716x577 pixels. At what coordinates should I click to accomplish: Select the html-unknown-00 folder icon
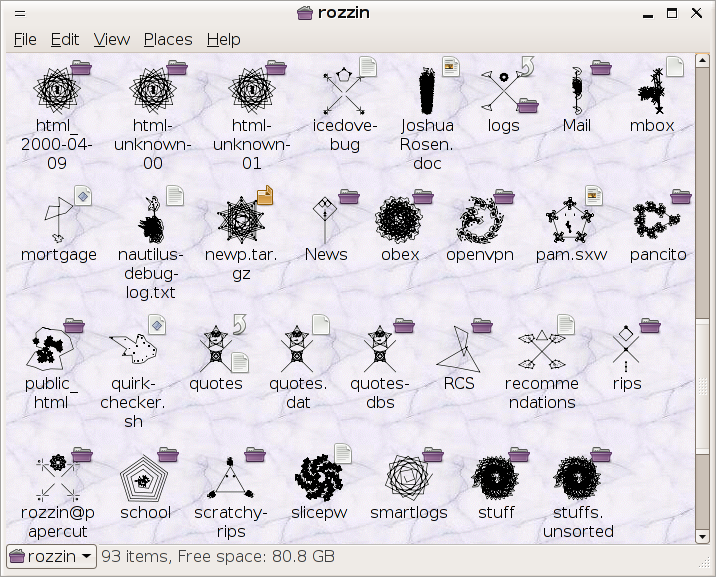[x=153, y=90]
